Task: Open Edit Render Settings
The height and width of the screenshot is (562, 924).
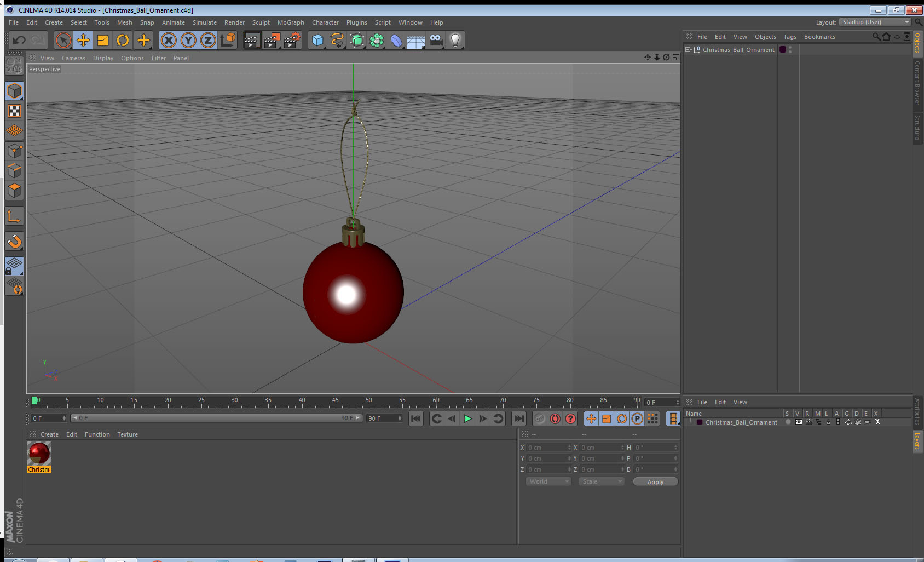Action: (292, 40)
